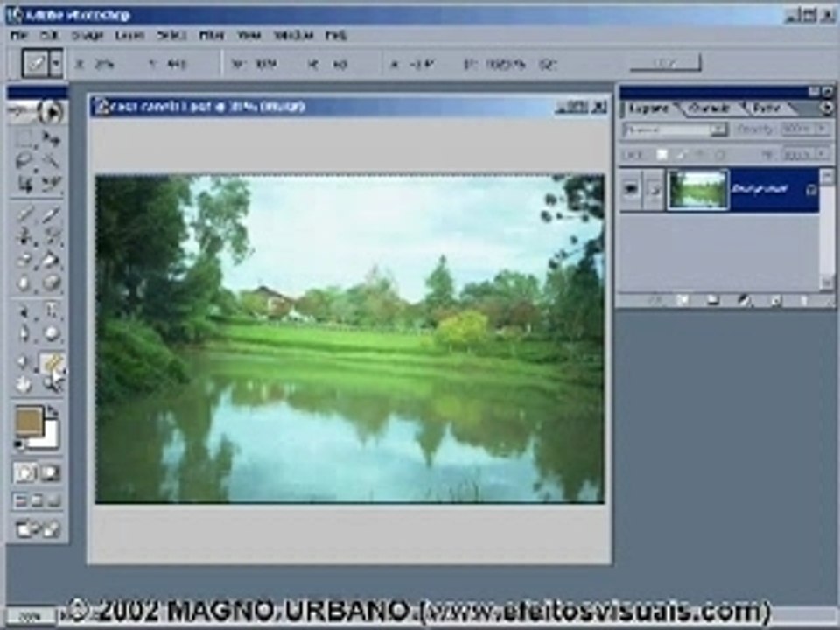Toggle link box beside the Background layer eye
Image resolution: width=840 pixels, height=630 pixels.
[654, 189]
